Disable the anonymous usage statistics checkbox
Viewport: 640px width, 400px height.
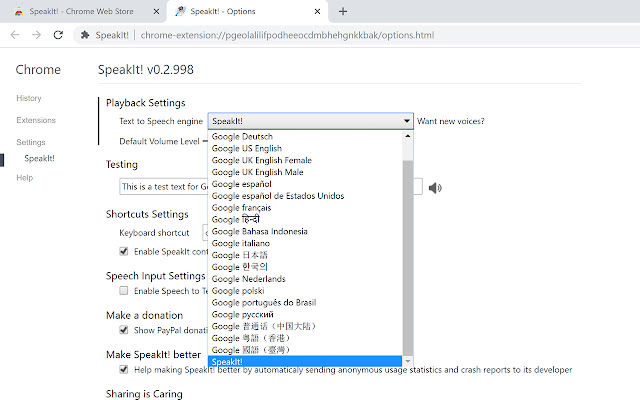click(124, 369)
